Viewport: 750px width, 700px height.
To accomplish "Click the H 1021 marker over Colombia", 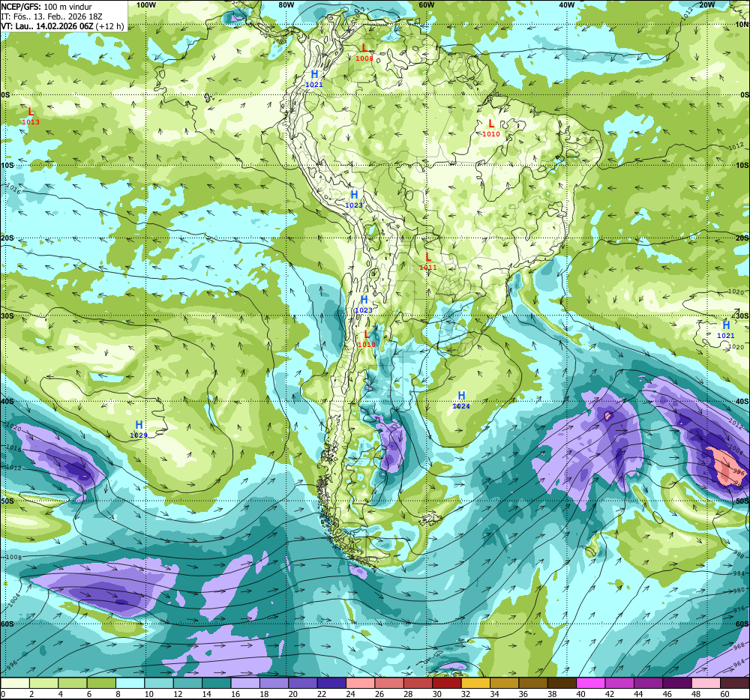I will click(314, 74).
